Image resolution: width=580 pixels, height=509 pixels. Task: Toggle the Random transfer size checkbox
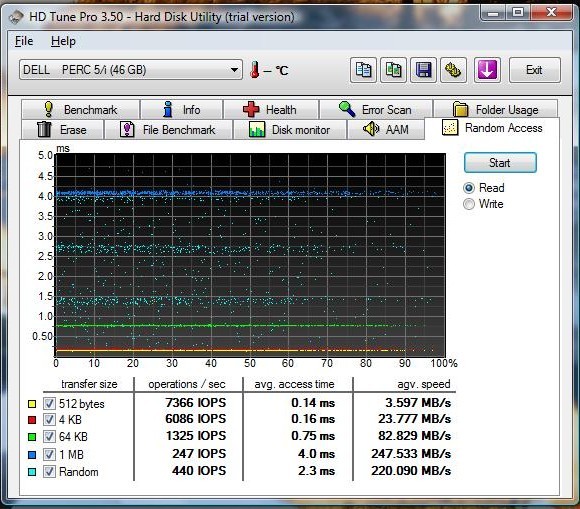click(x=49, y=472)
